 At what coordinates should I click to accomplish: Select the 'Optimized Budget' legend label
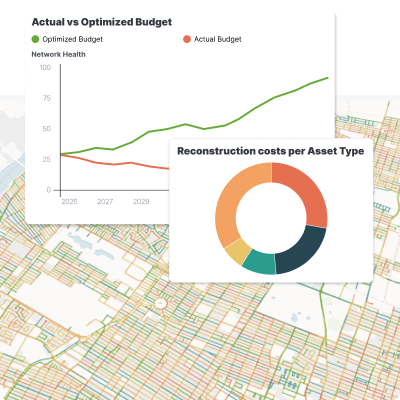[73, 39]
